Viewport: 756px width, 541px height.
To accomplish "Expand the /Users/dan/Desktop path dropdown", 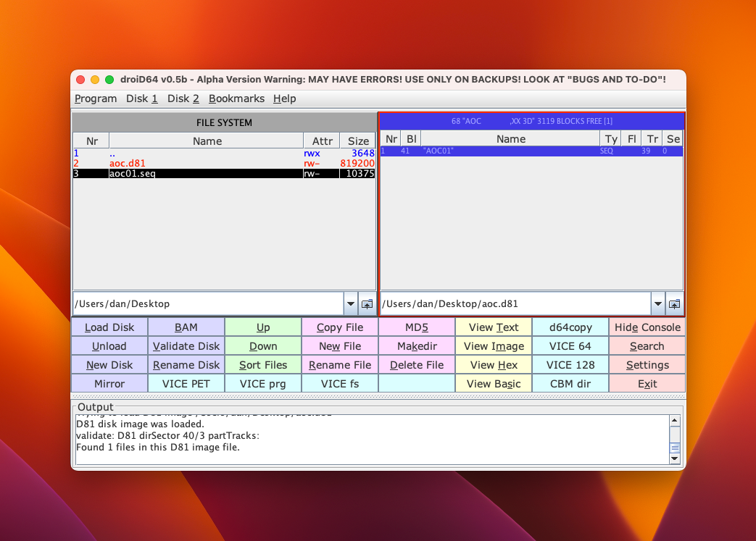I will coord(350,304).
